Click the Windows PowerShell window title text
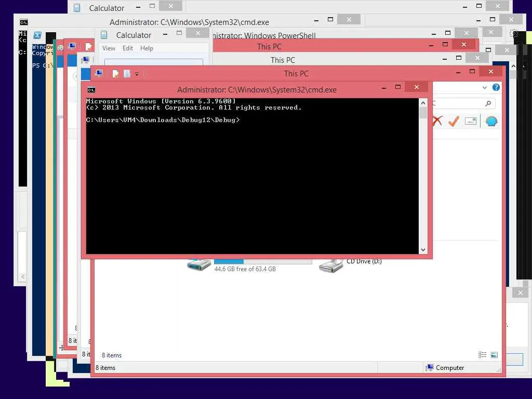This screenshot has width=532, height=399. click(x=263, y=36)
